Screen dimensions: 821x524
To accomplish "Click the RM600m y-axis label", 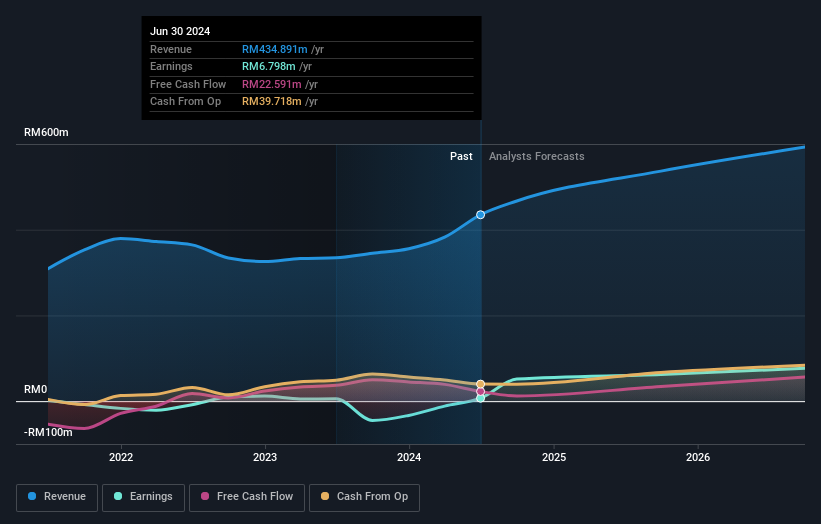I will click(46, 132).
